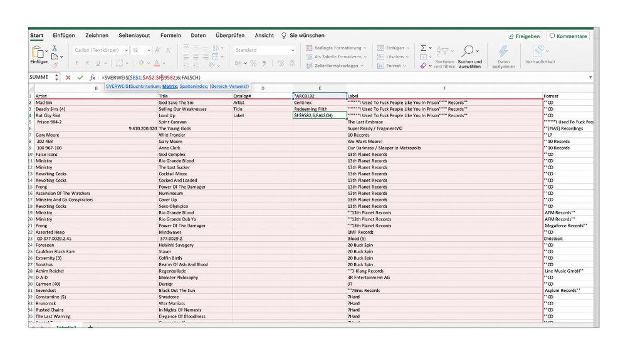Image resolution: width=633 pixels, height=364 pixels.
Task: Open the Standard number format dropdown
Action: 263,50
